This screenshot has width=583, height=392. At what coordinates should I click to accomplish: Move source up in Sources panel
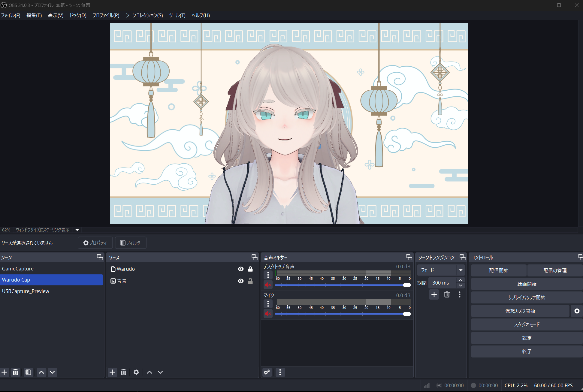coord(149,372)
